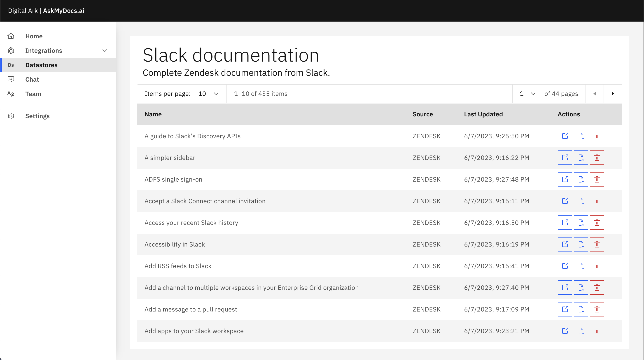Download Add RSS feeds to Slack document
Image resolution: width=644 pixels, height=360 pixels.
point(581,266)
